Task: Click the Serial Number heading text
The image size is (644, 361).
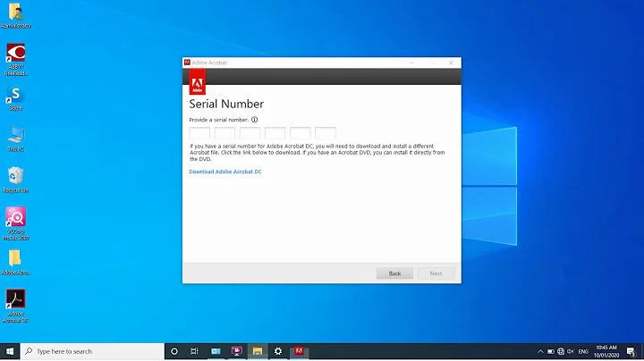Action: (226, 104)
